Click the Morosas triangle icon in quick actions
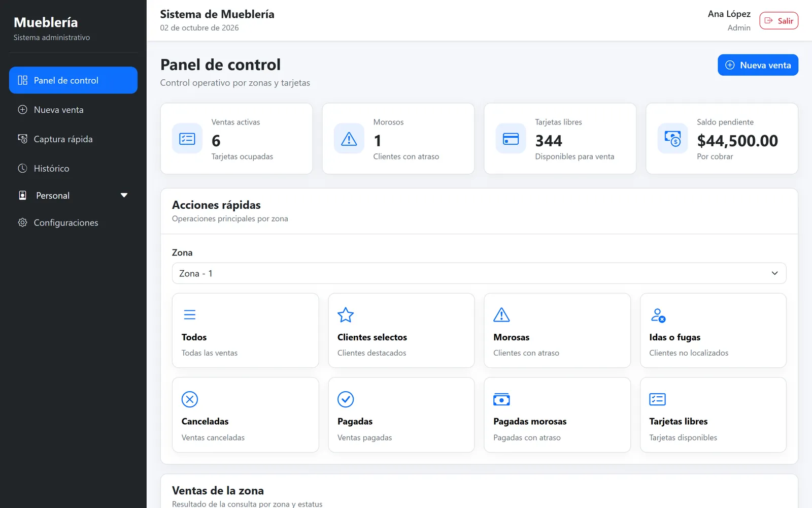Viewport: 812px width, 508px height. (501, 315)
